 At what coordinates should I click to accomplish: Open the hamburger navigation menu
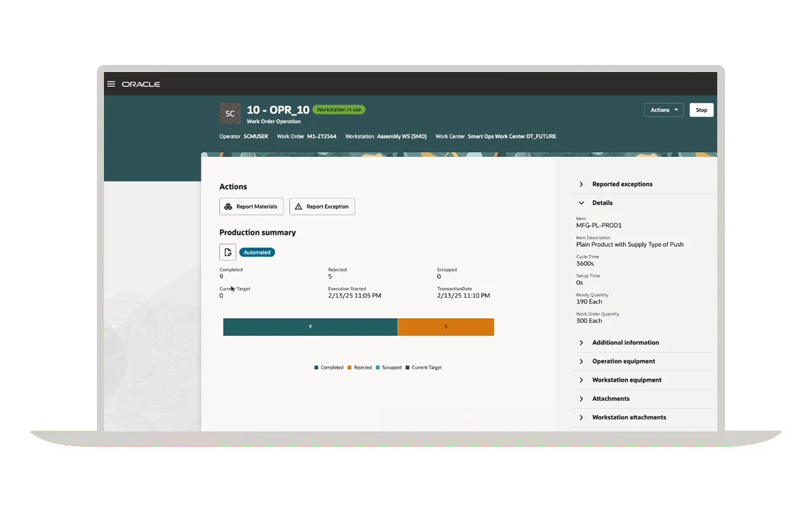point(111,84)
